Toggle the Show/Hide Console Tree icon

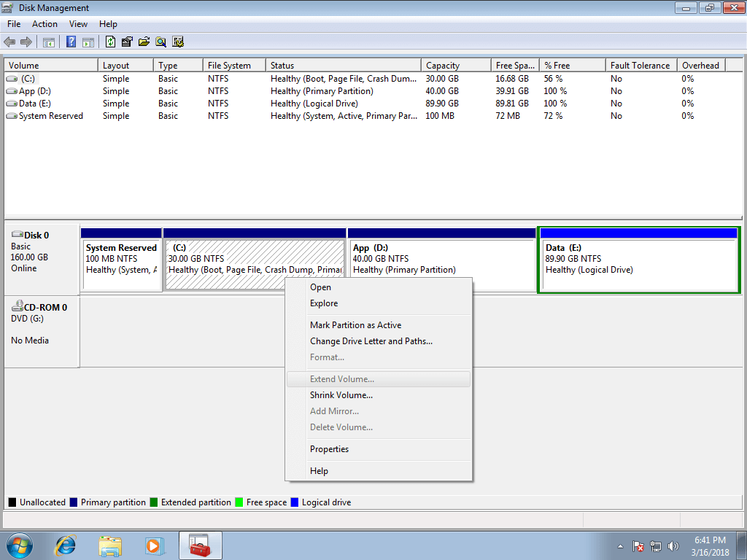tap(49, 42)
